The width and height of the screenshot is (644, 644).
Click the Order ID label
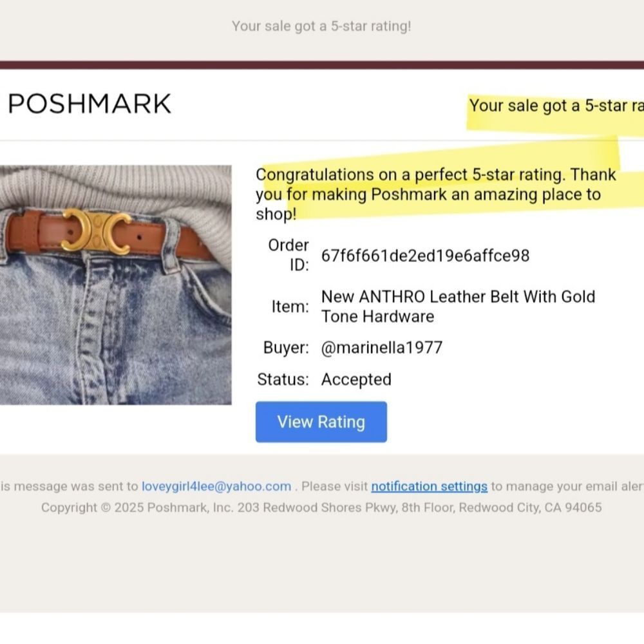tap(289, 255)
